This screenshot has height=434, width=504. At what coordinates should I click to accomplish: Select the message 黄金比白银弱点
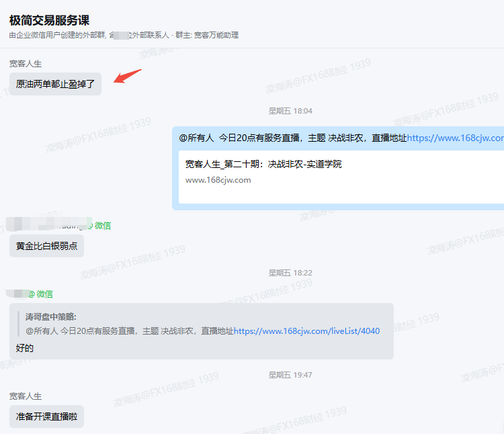pyautogui.click(x=46, y=246)
